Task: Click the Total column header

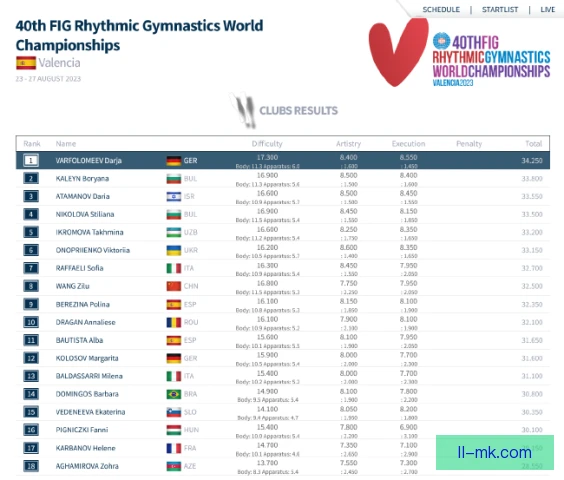Action: click(x=533, y=144)
